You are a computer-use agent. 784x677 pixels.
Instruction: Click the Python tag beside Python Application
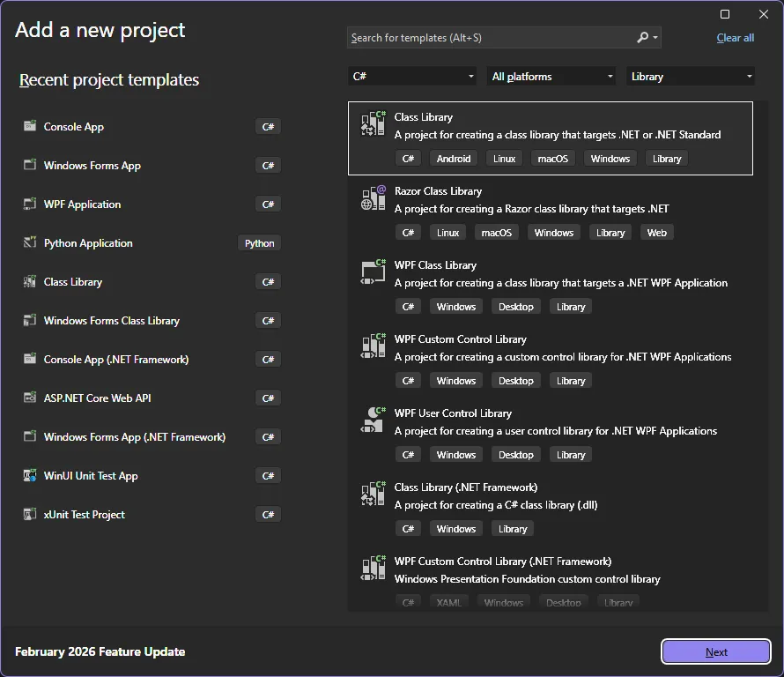click(x=259, y=243)
